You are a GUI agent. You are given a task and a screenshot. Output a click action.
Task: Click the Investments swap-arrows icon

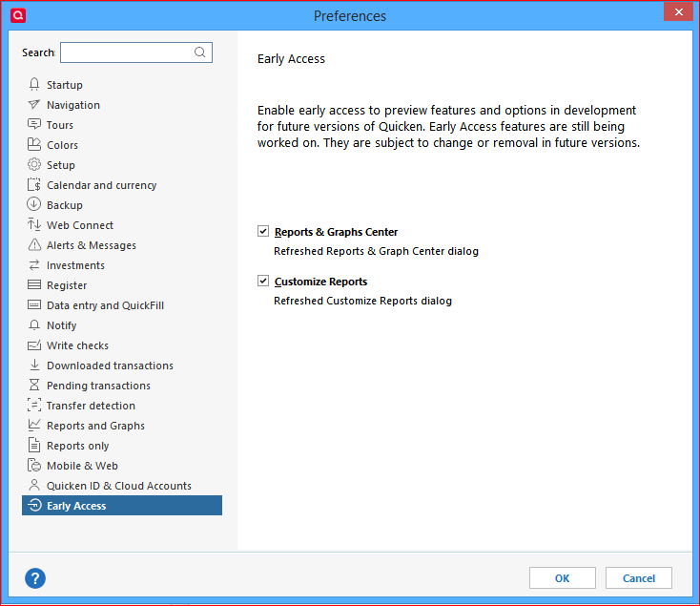[x=34, y=264]
